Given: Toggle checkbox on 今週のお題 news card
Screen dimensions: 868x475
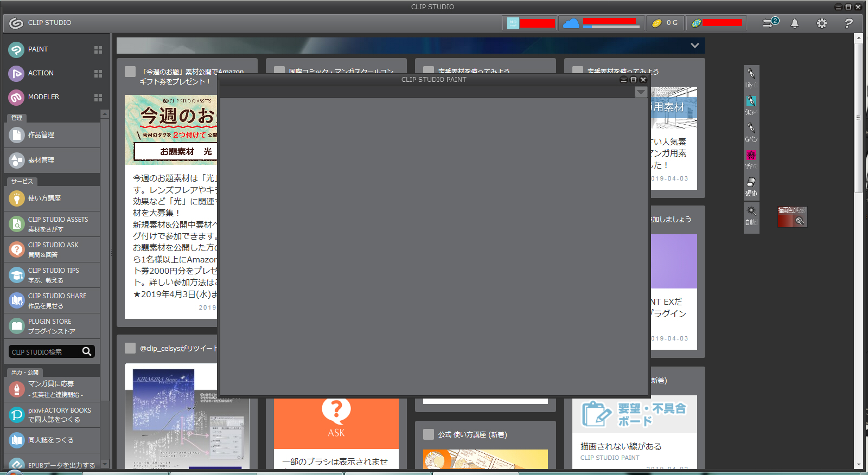Looking at the screenshot, I should tap(130, 72).
